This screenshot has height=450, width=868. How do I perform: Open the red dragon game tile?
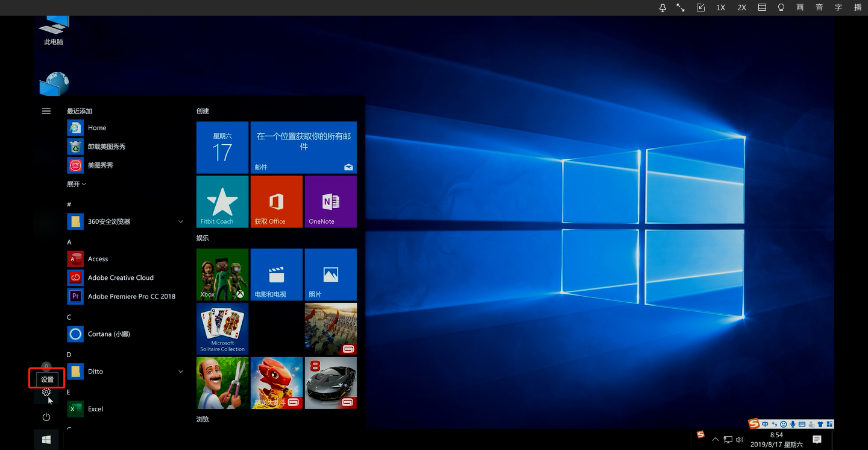pos(277,383)
